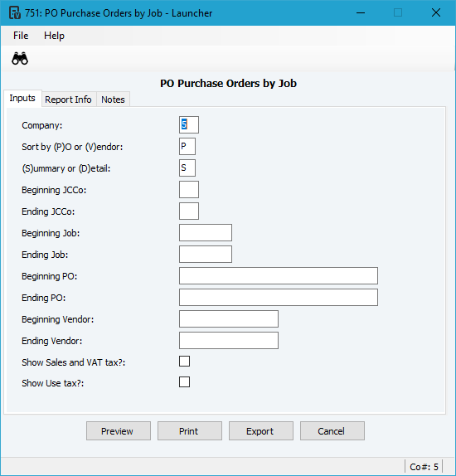Open the Notes tab
Screen dimensions: 456x476
[x=113, y=100]
